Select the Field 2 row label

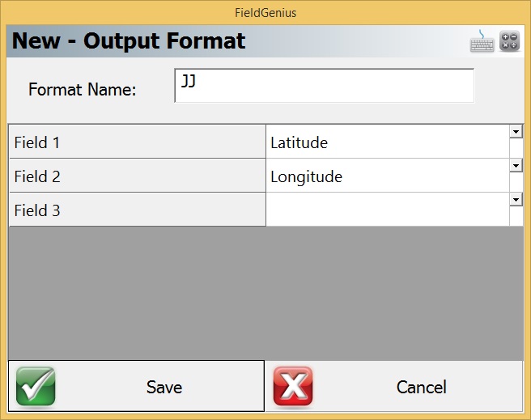pyautogui.click(x=137, y=177)
